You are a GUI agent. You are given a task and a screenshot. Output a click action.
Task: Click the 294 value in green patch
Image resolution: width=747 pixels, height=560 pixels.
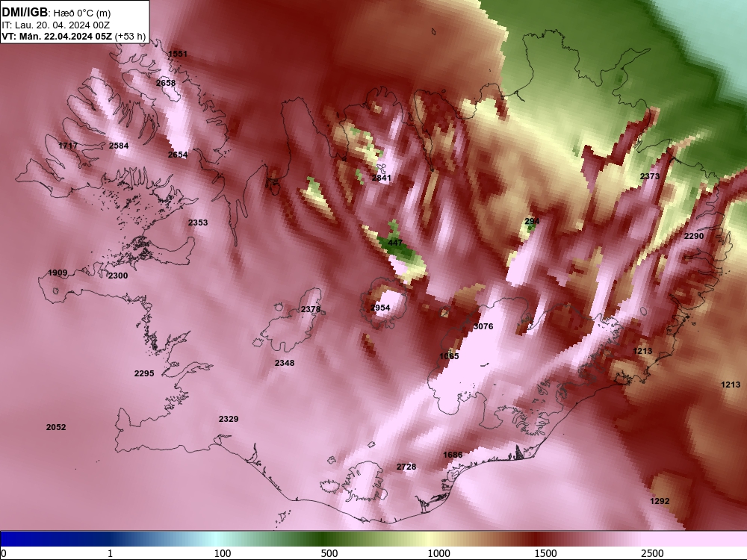click(532, 222)
